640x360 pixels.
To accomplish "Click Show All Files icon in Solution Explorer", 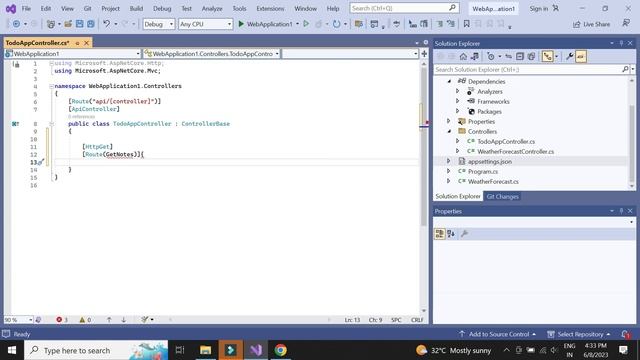I will pyautogui.click(x=531, y=57).
